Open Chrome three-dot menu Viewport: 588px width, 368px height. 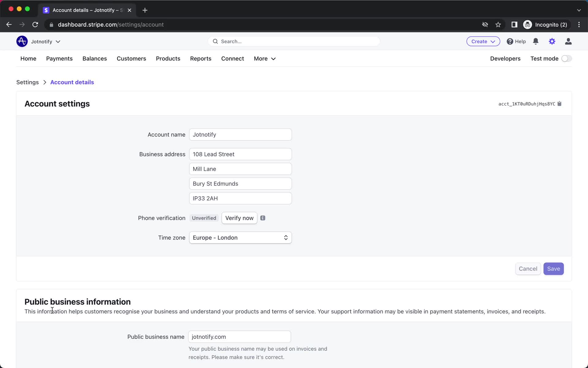pos(579,25)
